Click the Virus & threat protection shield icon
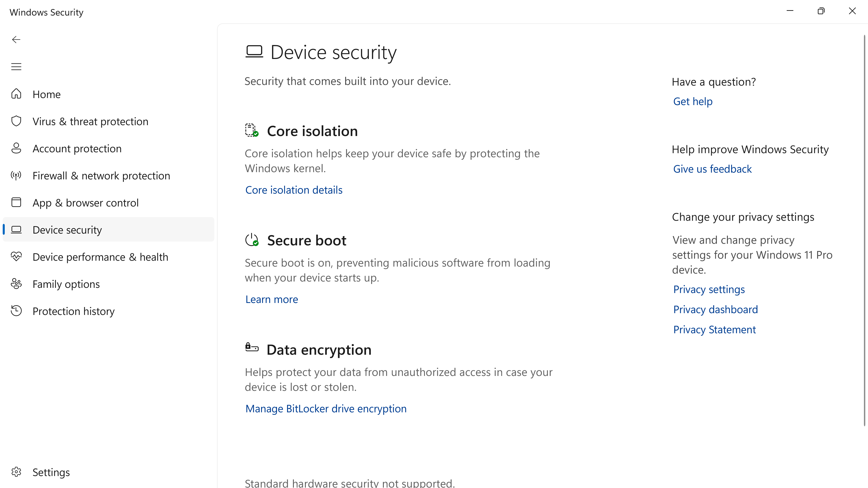 [x=16, y=121]
